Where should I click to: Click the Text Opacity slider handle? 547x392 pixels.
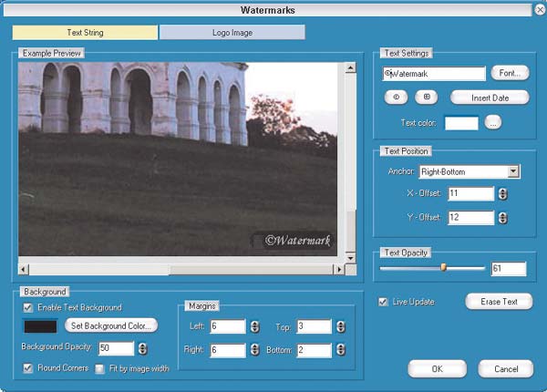(443, 267)
